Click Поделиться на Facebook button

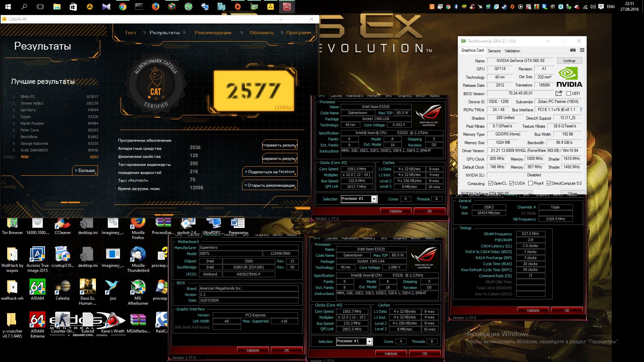tap(270, 172)
